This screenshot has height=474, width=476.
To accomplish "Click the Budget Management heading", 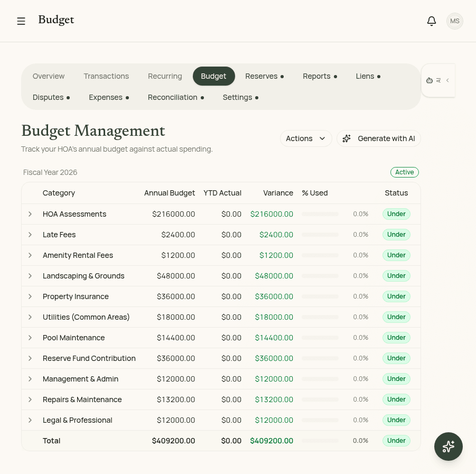I will (93, 131).
